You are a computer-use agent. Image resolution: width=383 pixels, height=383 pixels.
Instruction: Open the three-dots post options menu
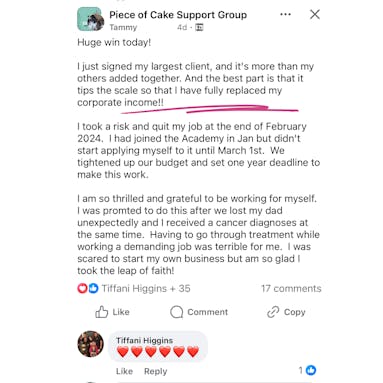click(x=285, y=14)
